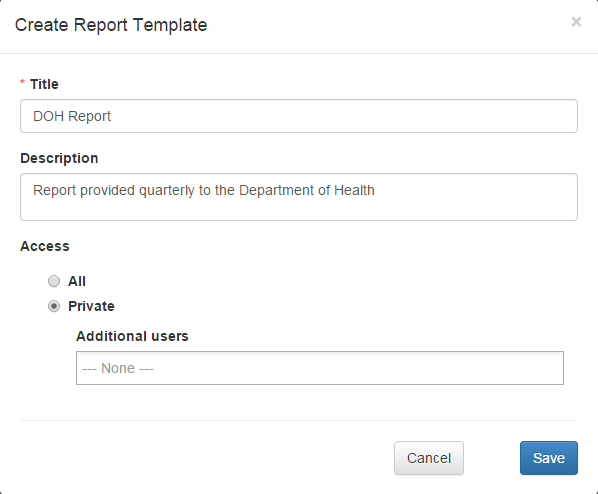Close the Create Report Template dialog
The width and height of the screenshot is (598, 494).
576,22
